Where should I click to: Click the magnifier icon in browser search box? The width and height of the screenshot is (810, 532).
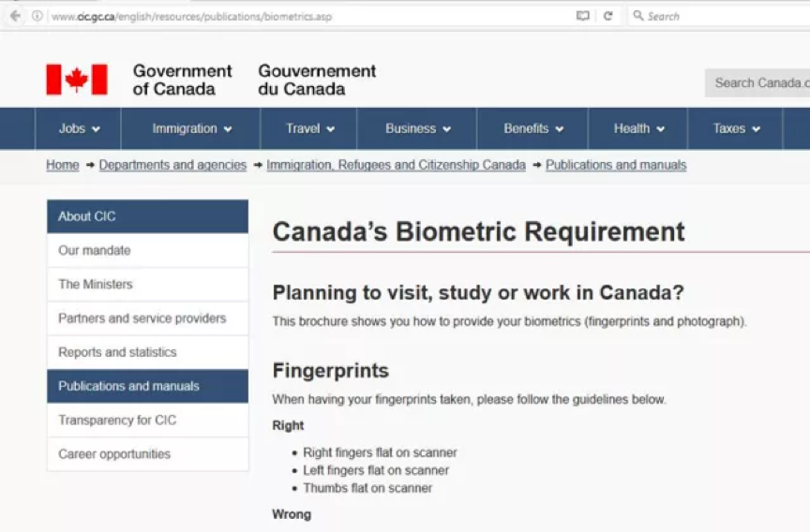(638, 16)
